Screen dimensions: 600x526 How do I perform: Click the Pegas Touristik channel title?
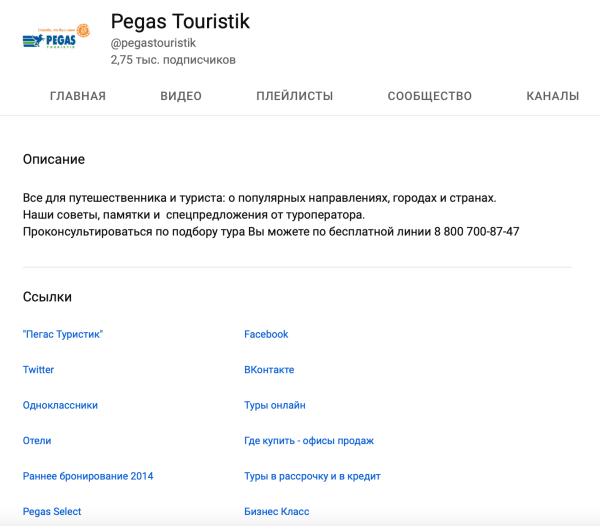click(x=180, y=21)
